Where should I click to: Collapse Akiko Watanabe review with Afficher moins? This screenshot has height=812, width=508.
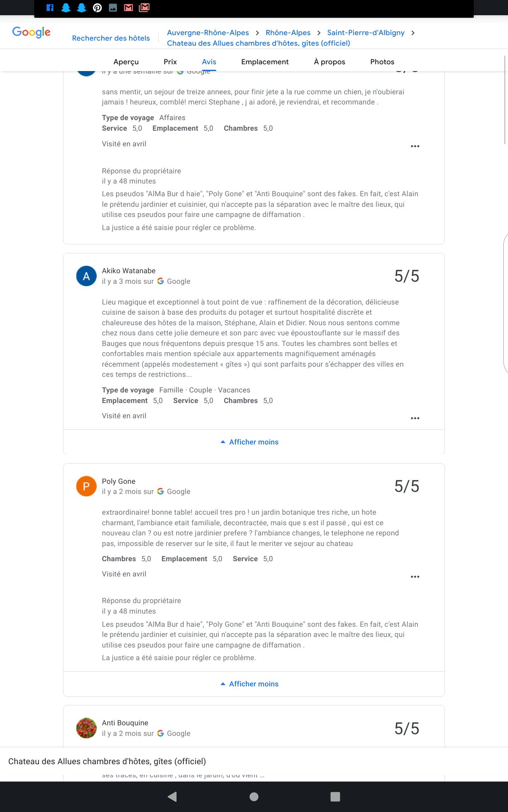click(249, 442)
